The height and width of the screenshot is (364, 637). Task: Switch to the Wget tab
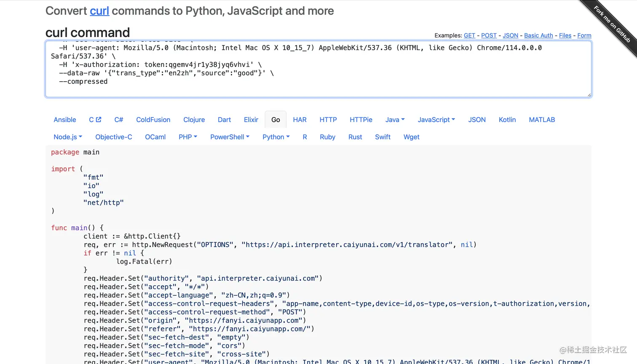point(412,137)
